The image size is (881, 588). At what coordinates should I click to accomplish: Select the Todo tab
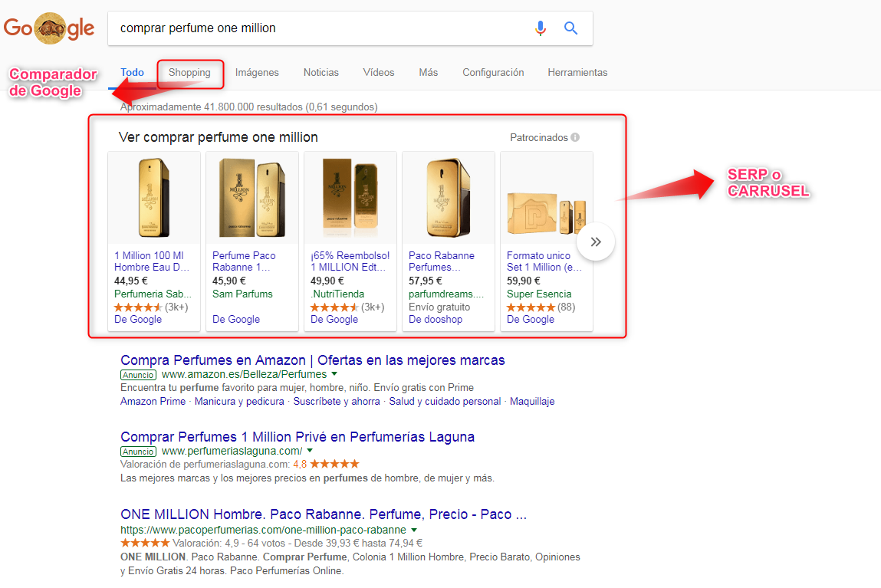(132, 73)
